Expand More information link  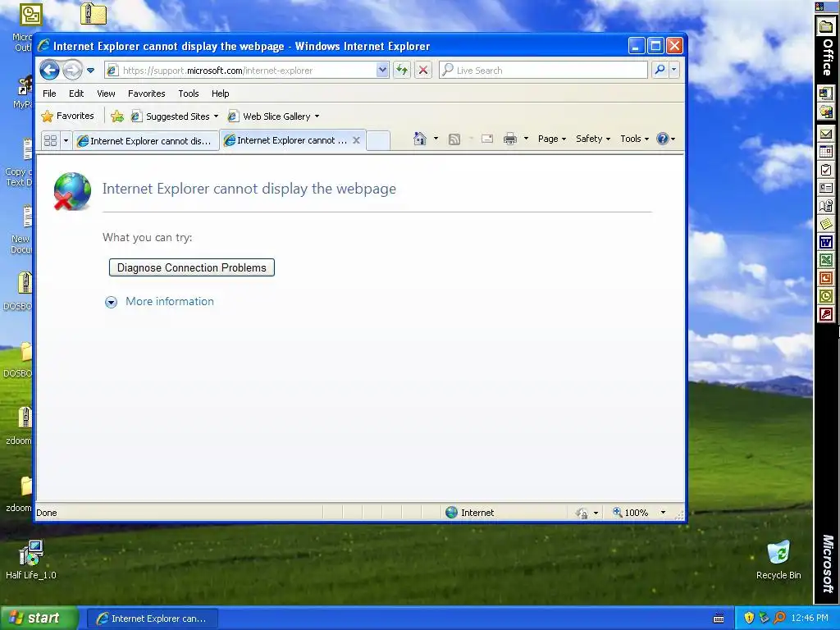click(169, 302)
